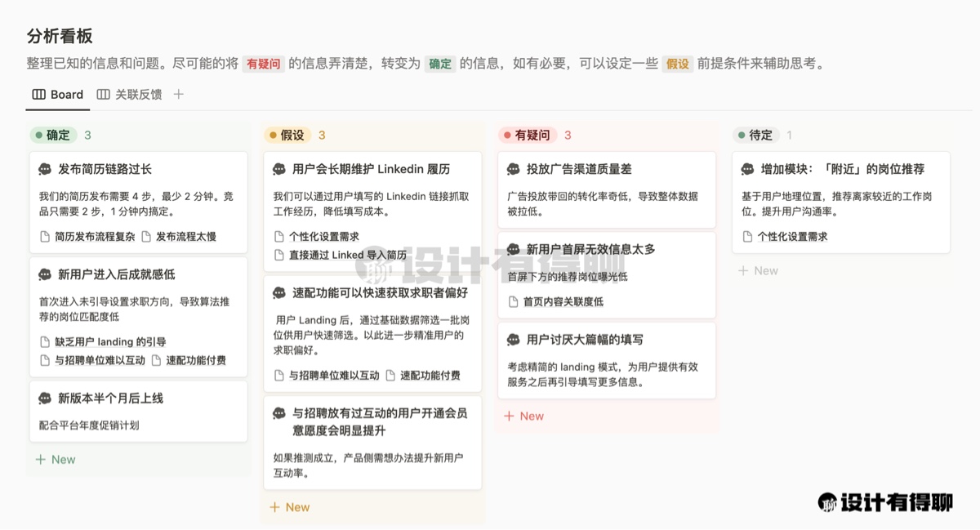Click the red 有疑问 column status tag
This screenshot has width=980, height=530.
click(527, 135)
